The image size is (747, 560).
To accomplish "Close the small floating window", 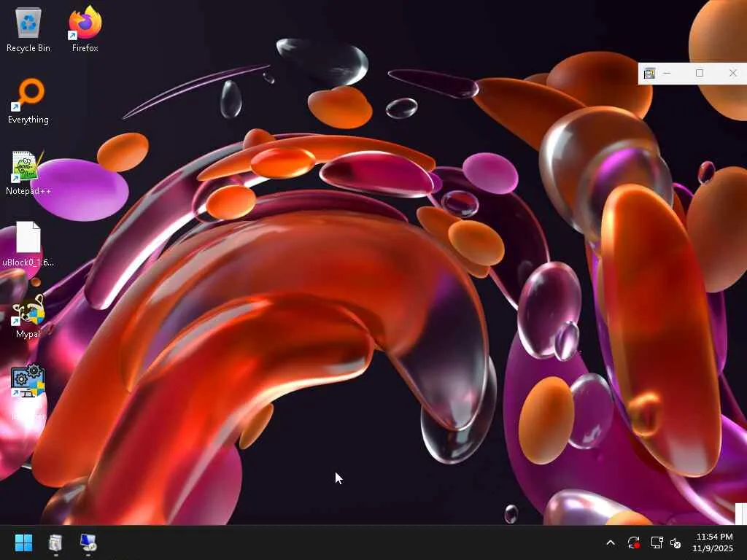I will [x=732, y=73].
